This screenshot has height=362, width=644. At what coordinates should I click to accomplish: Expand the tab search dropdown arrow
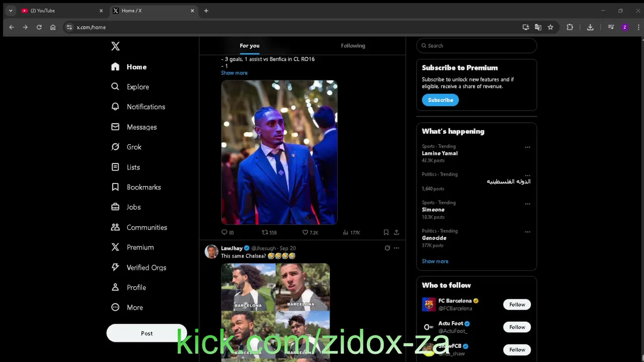pyautogui.click(x=11, y=11)
